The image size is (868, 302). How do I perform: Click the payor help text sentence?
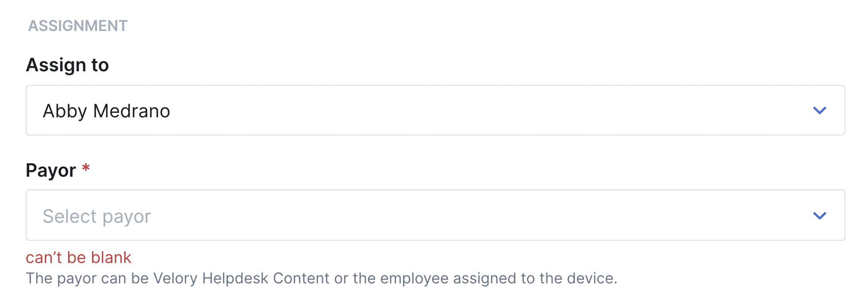pos(321,279)
